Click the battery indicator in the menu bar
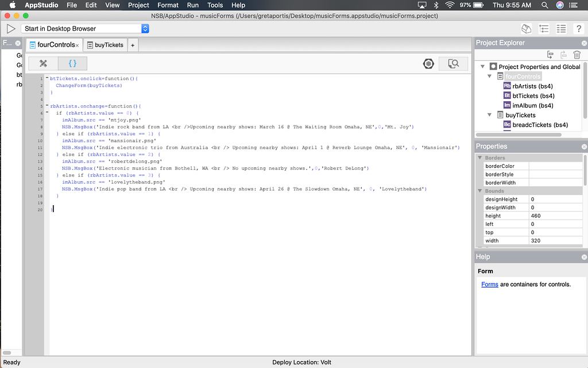The image size is (588, 368). (x=477, y=5)
